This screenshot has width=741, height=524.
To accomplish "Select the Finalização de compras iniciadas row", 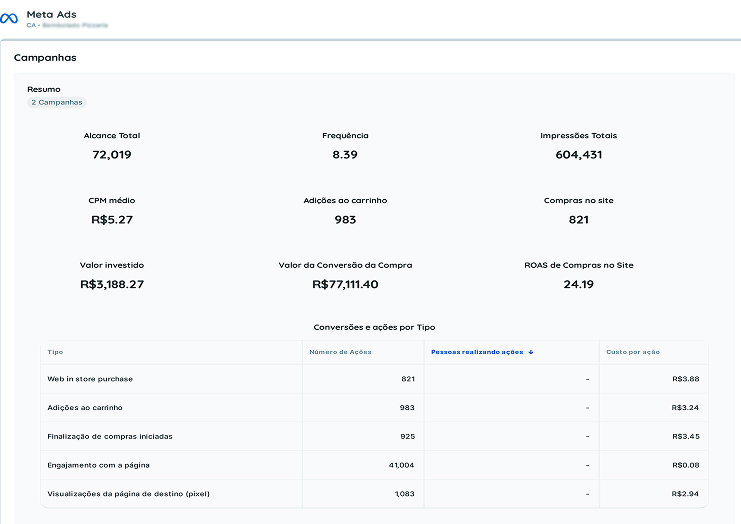I will (x=374, y=437).
